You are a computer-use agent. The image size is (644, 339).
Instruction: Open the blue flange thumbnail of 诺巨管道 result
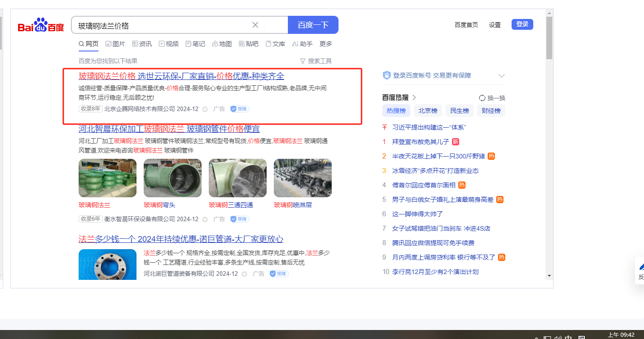click(x=108, y=265)
